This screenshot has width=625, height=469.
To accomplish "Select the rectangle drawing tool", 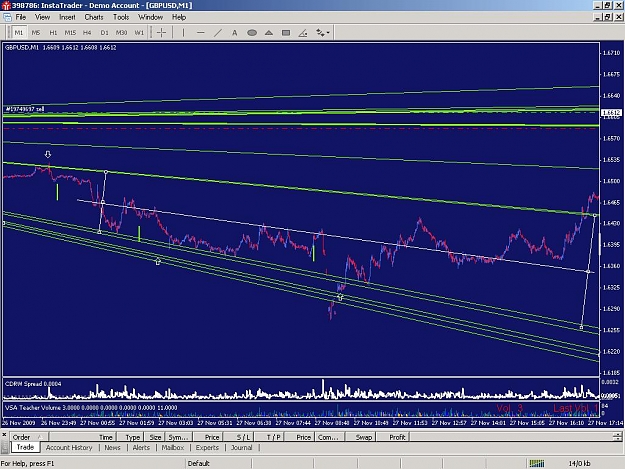I will (x=286, y=33).
